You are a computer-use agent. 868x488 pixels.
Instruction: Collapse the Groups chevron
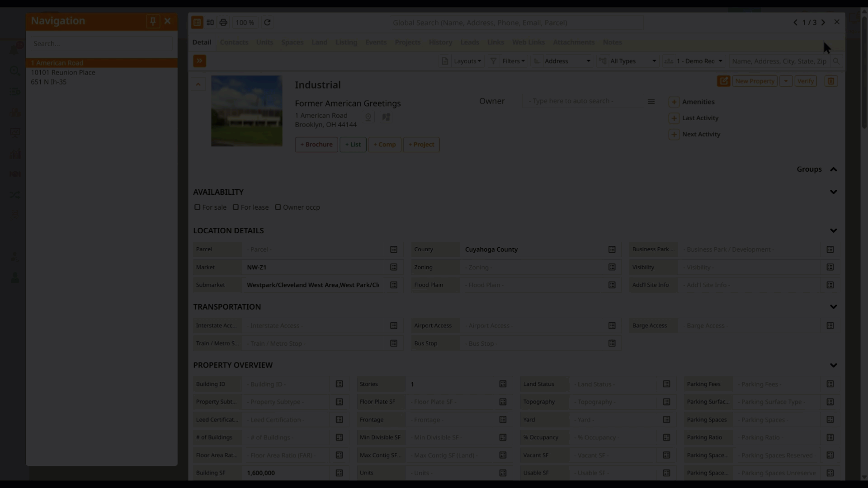pyautogui.click(x=834, y=169)
